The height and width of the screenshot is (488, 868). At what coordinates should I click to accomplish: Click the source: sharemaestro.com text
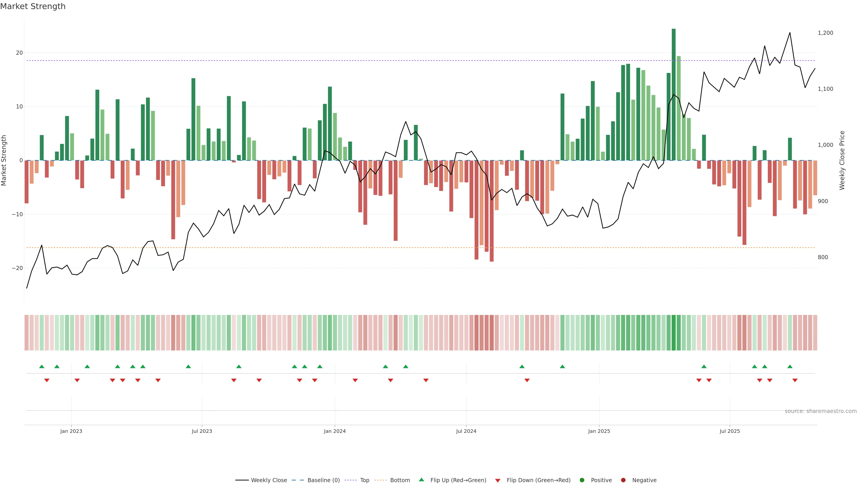tap(821, 411)
